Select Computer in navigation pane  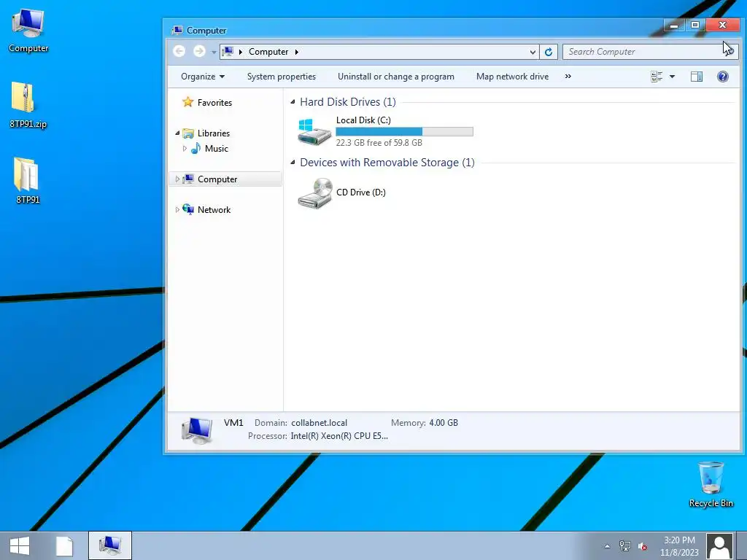click(217, 179)
